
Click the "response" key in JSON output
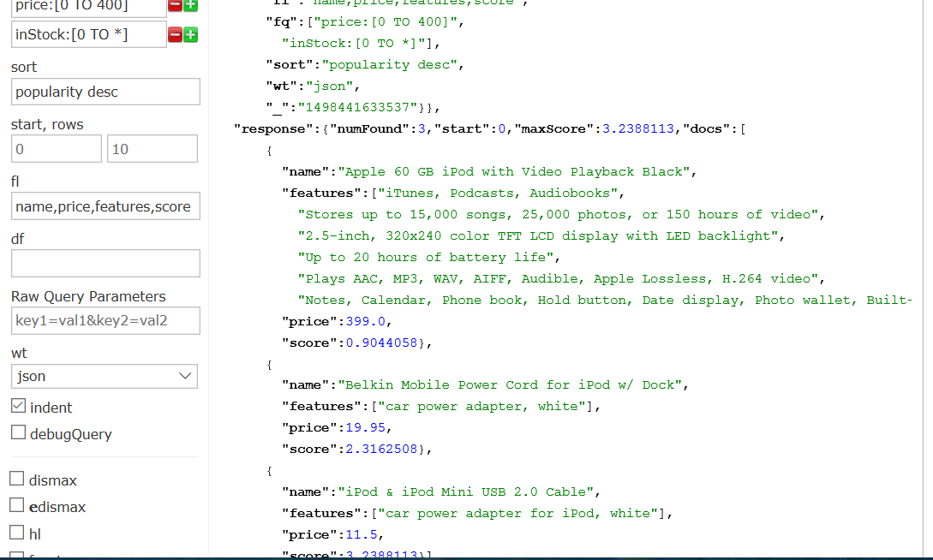[x=273, y=129]
